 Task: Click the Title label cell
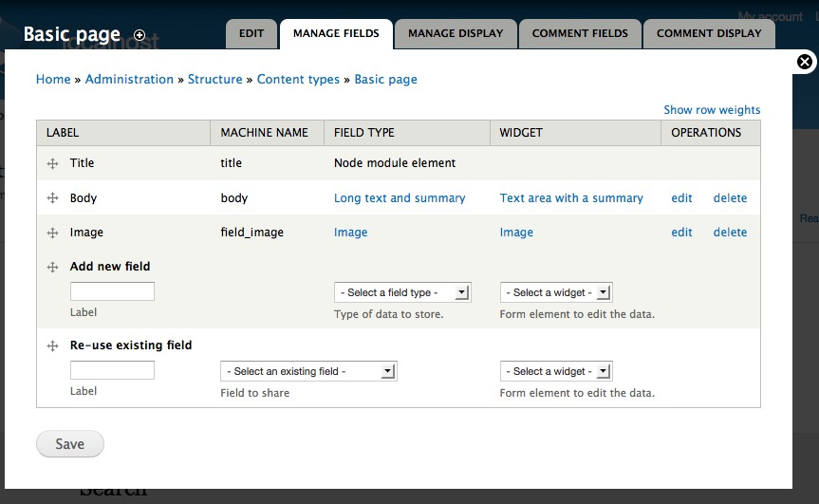pyautogui.click(x=82, y=163)
